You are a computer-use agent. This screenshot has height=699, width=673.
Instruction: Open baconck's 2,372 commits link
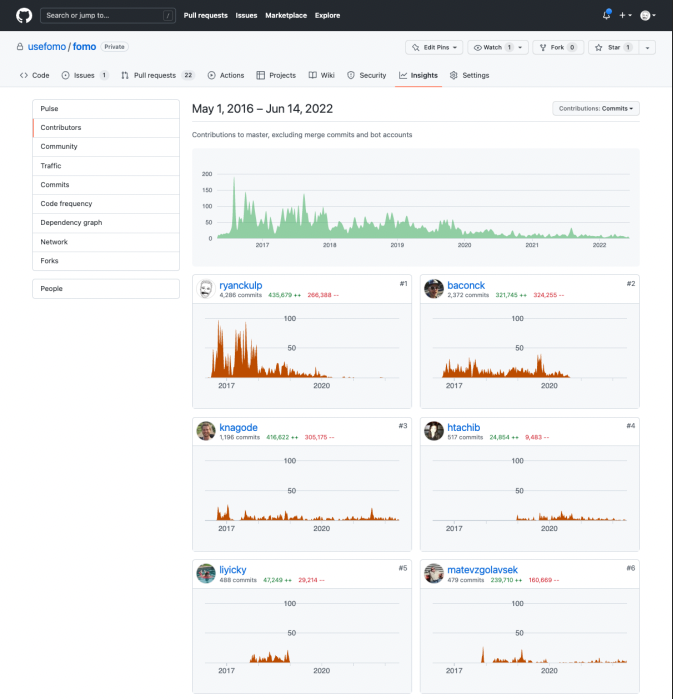click(468, 295)
